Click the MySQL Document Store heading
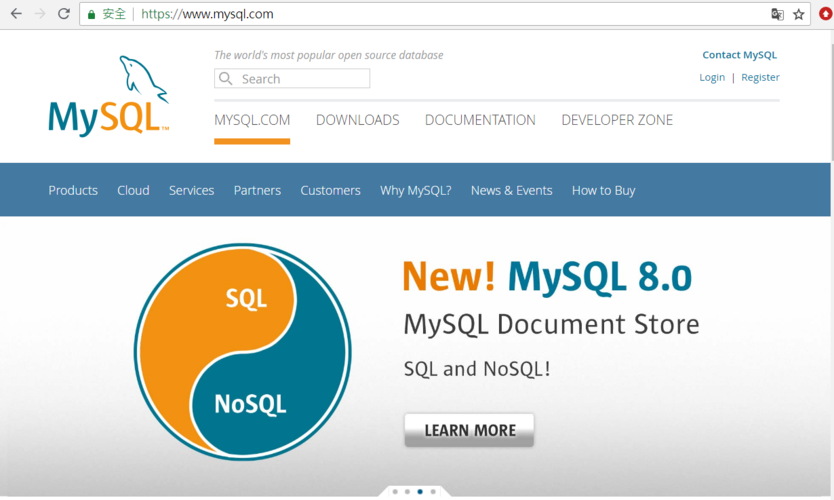 [x=552, y=324]
